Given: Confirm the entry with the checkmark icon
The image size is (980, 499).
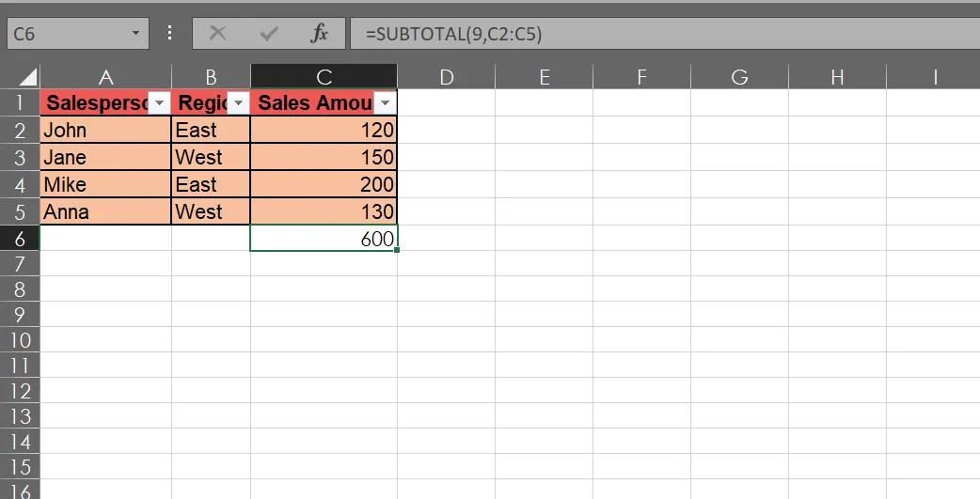Looking at the screenshot, I should 269,33.
